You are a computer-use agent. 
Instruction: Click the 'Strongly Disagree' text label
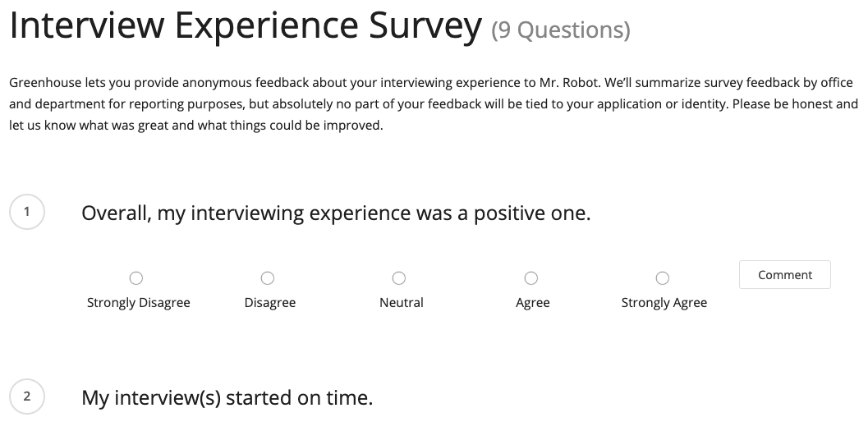[x=139, y=303]
